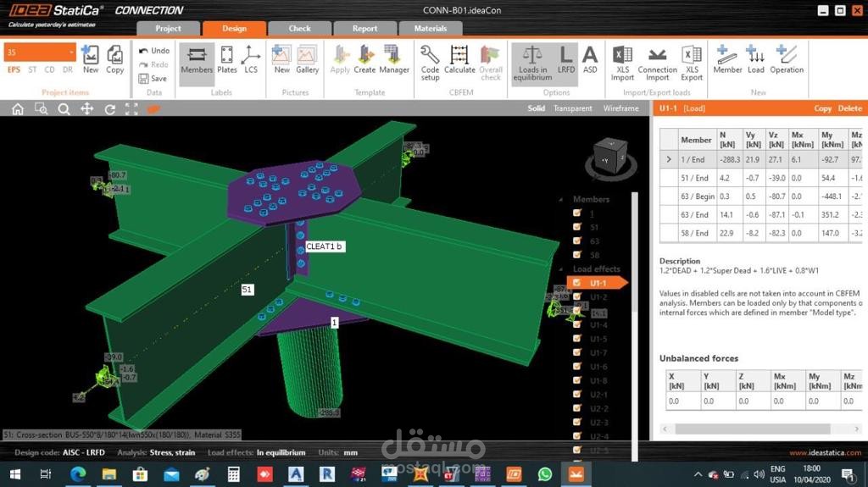Select the magnifier zoom tool
Image resolution: width=868 pixels, height=487 pixels.
[64, 109]
